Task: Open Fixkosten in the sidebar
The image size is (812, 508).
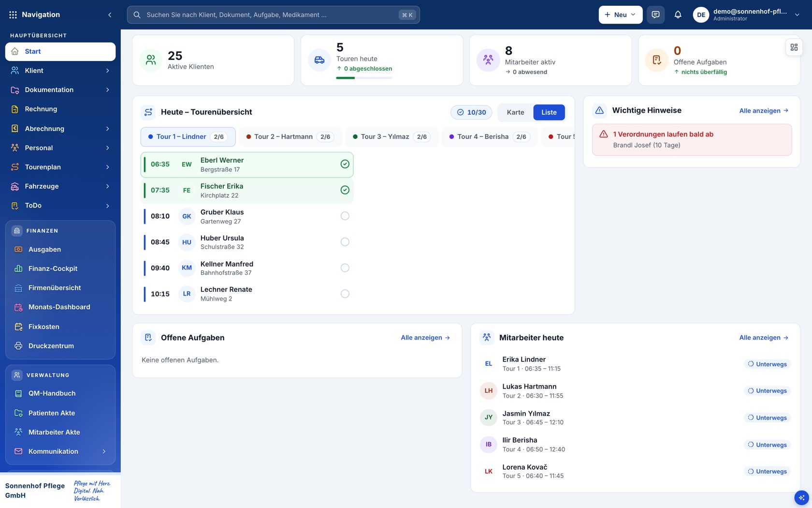Action: pos(60,327)
